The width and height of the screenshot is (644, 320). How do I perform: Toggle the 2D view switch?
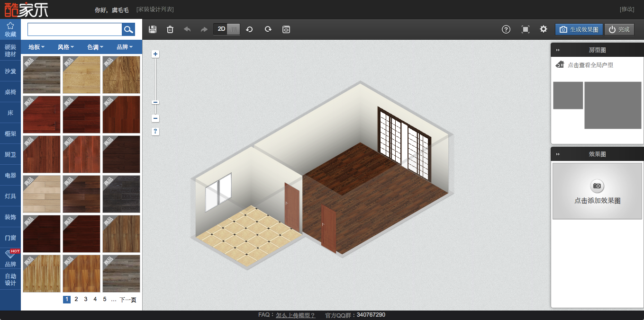(x=227, y=29)
